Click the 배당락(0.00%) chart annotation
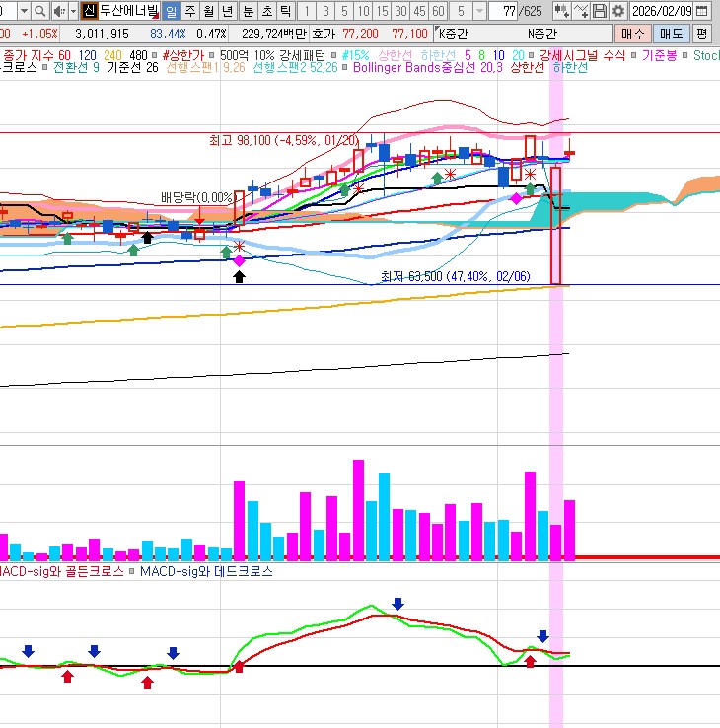The image size is (720, 728). [x=197, y=198]
